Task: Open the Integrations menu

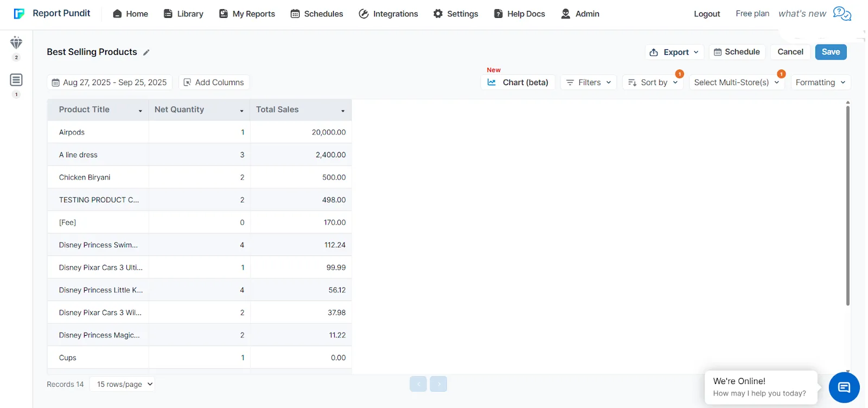Action: pyautogui.click(x=388, y=14)
